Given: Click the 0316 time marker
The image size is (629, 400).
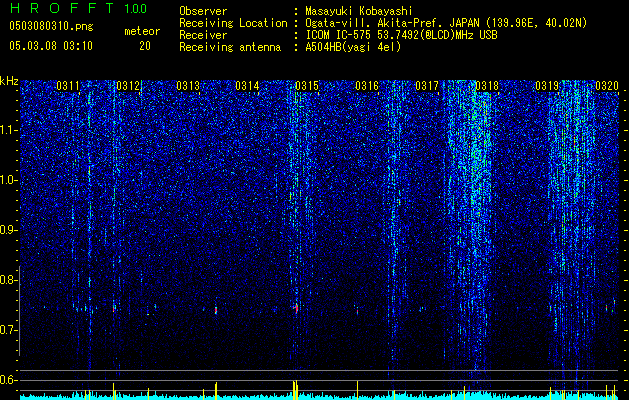Looking at the screenshot, I should pos(367,86).
